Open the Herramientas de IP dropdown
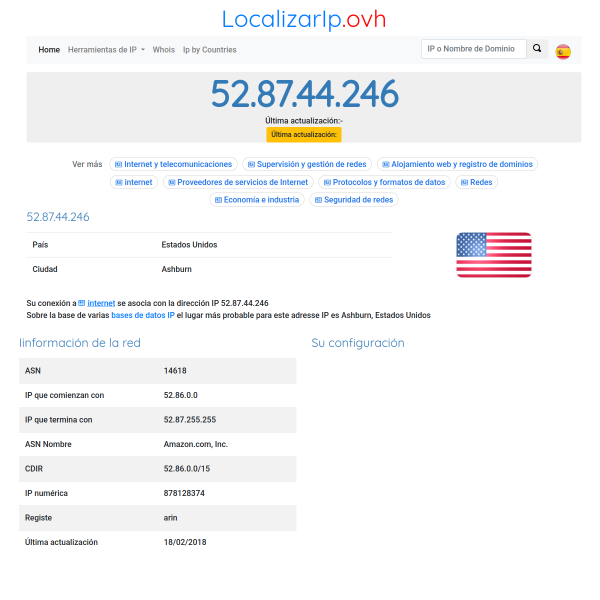The height and width of the screenshot is (600, 600). [x=106, y=50]
